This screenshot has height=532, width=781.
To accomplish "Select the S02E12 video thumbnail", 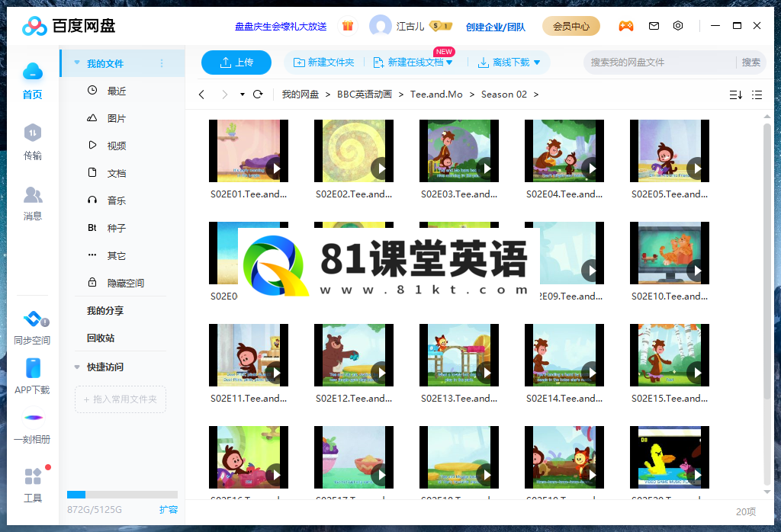I will [354, 355].
